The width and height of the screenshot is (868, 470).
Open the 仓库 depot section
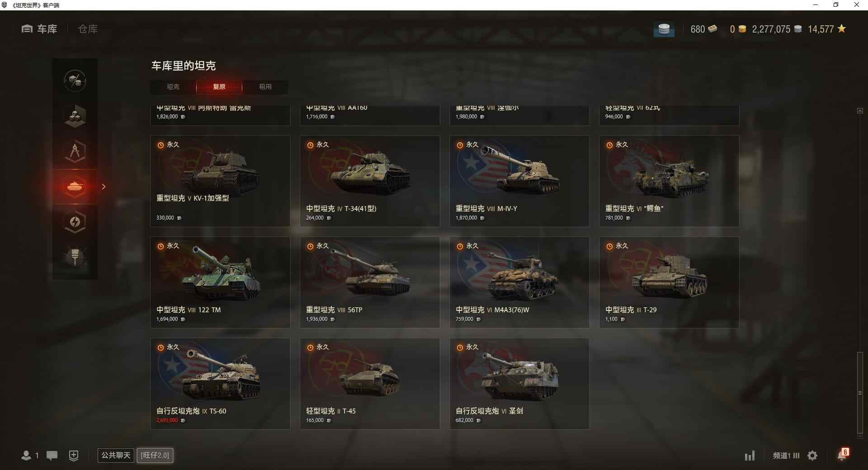click(x=88, y=29)
